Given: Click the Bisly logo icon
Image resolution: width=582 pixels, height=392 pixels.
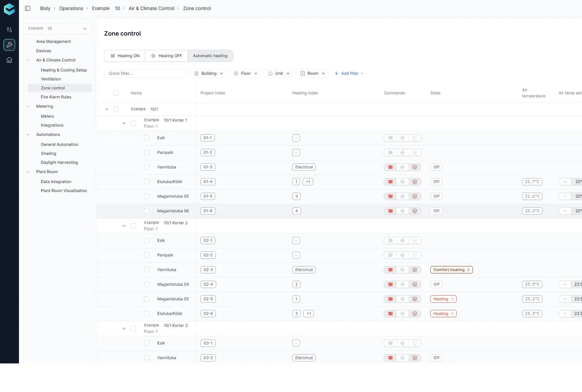Looking at the screenshot, I should [9, 9].
